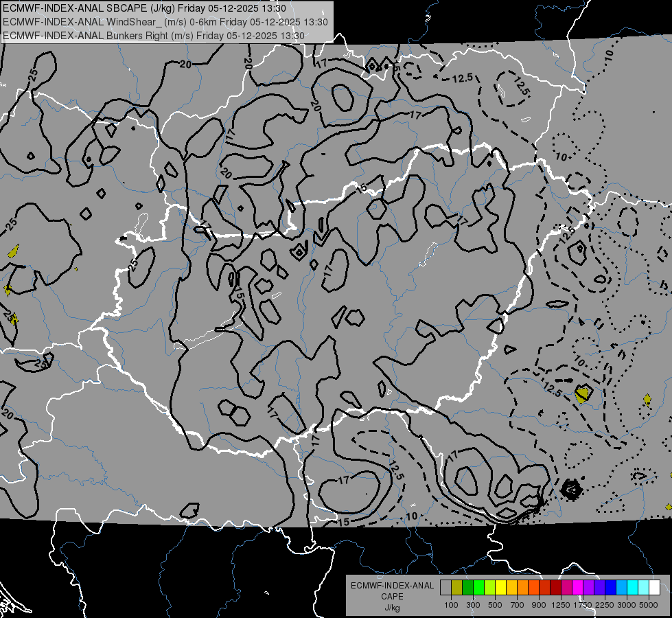Select the amber legend swatch

511,587
